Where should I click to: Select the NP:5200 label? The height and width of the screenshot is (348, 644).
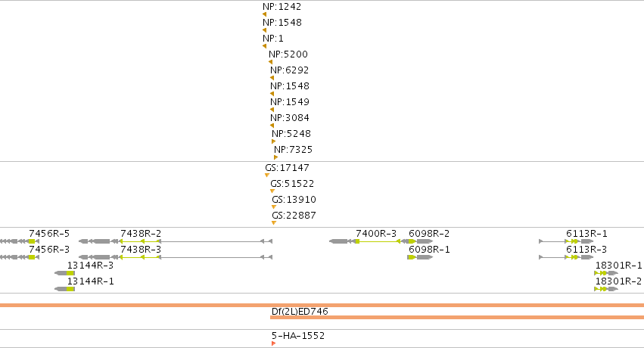288,54
